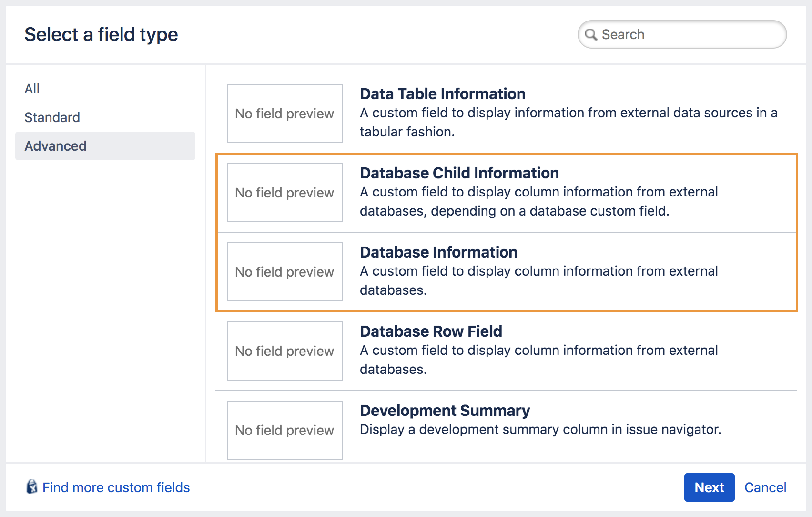Click the search magnifier icon

pyautogui.click(x=591, y=34)
